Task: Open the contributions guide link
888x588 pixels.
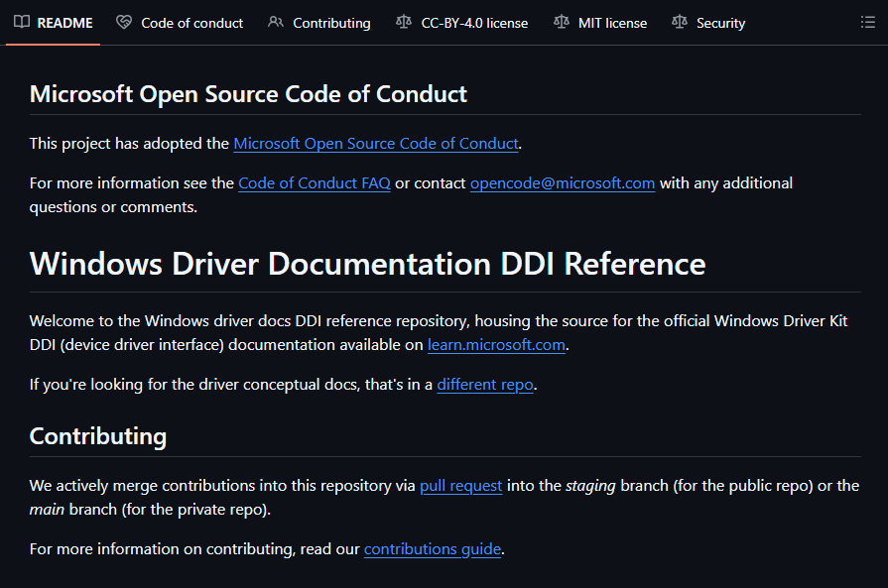Action: pos(433,549)
